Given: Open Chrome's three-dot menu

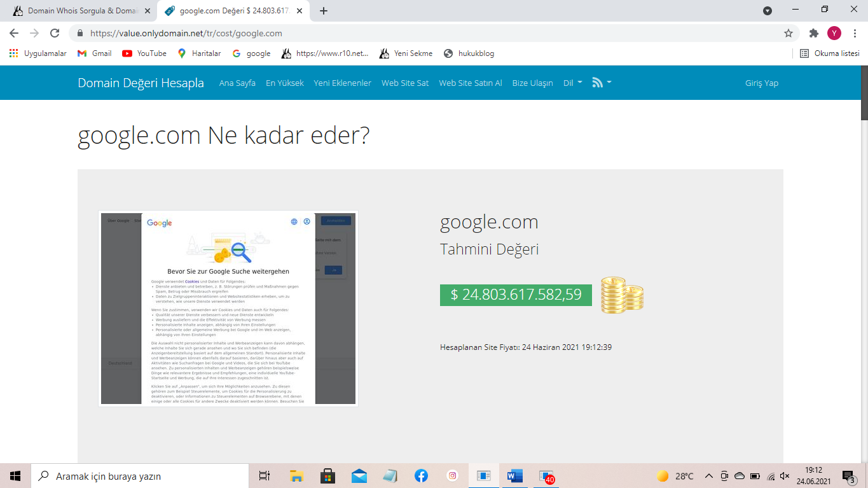Looking at the screenshot, I should pyautogui.click(x=854, y=33).
